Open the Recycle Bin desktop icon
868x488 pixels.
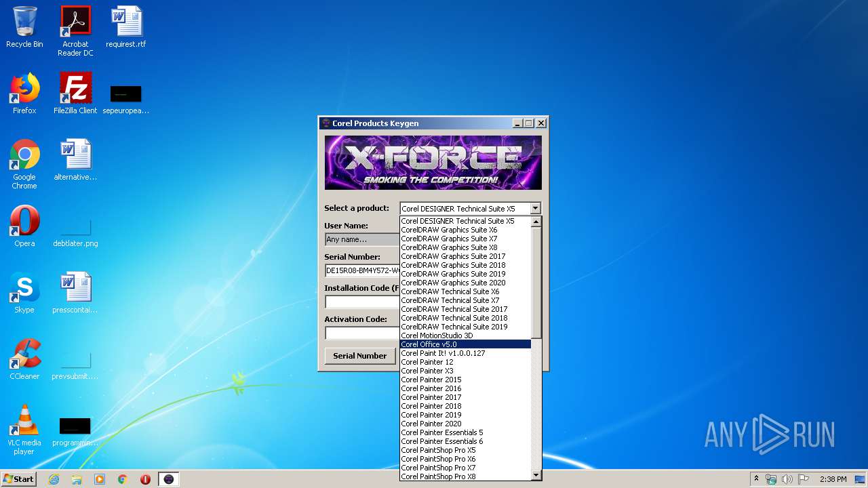(x=24, y=27)
